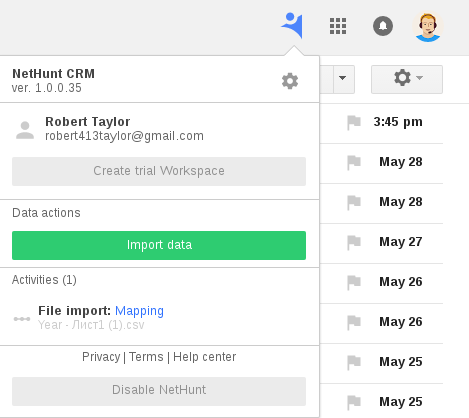Click the green Import data button
This screenshot has width=469, height=418.
pos(159,245)
